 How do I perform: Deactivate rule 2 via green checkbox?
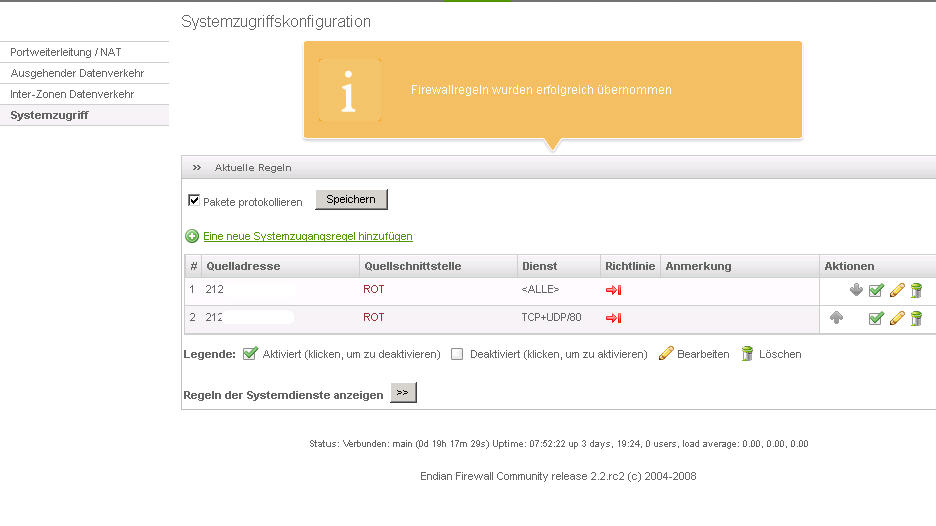coord(876,318)
